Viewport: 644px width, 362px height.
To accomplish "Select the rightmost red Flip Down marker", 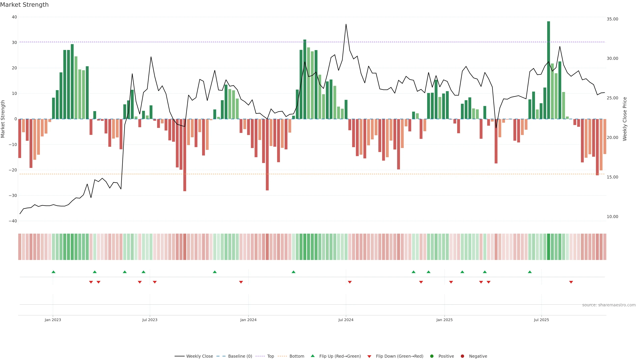I will tap(571, 282).
